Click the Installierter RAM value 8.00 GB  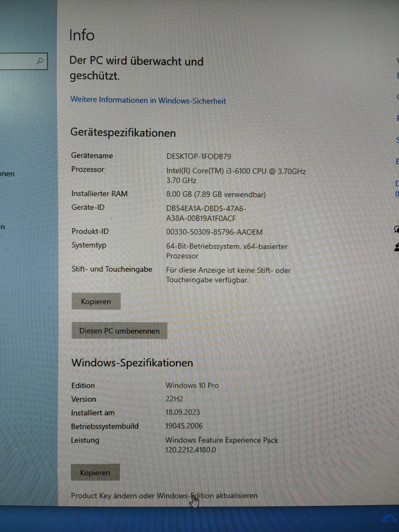coord(216,194)
